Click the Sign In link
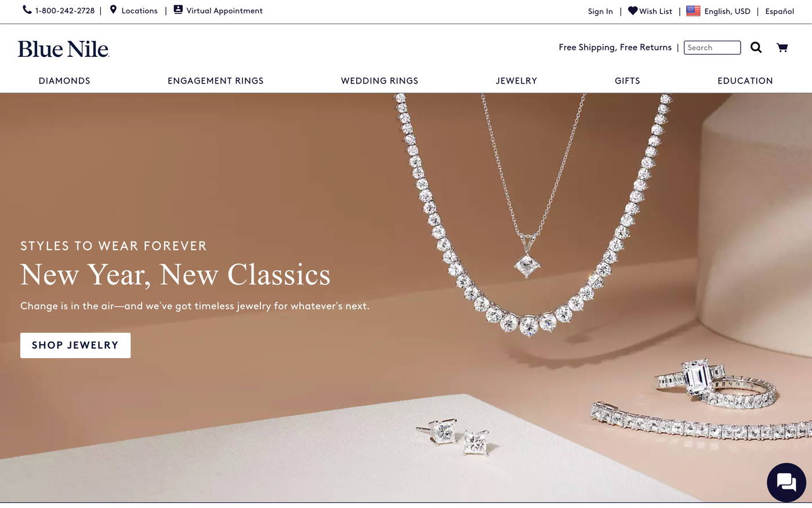Viewport: 812px width, 508px height. click(x=600, y=11)
